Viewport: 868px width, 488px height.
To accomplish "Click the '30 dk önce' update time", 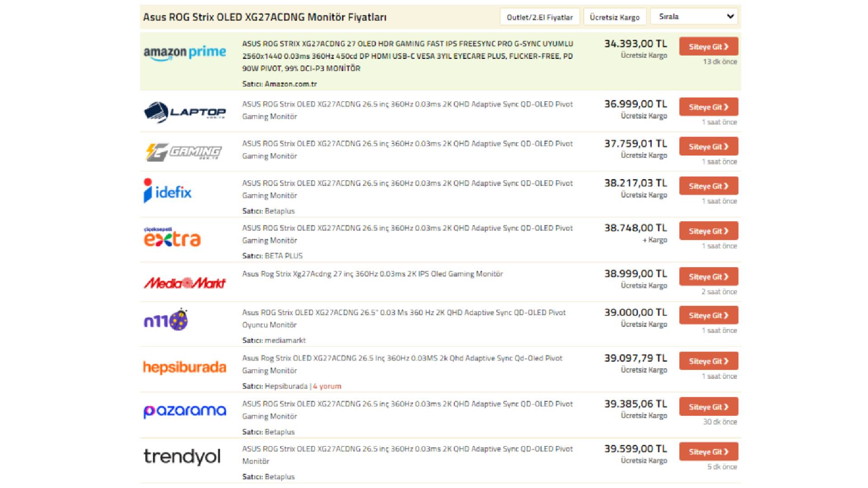I will click(720, 422).
